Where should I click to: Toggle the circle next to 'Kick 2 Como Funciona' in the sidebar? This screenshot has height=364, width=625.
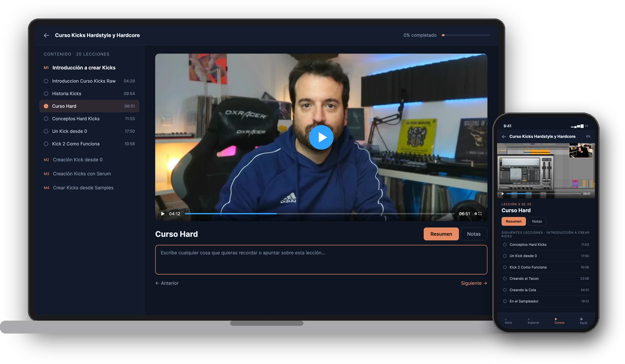click(46, 144)
